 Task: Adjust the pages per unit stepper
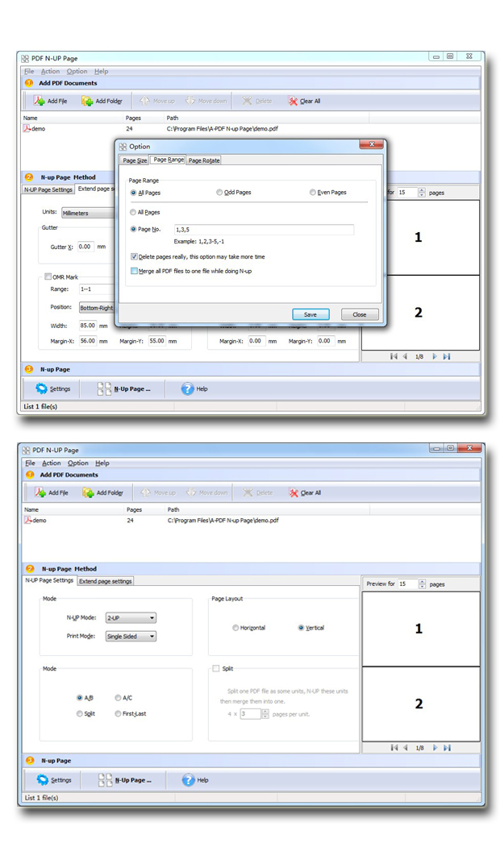click(265, 714)
